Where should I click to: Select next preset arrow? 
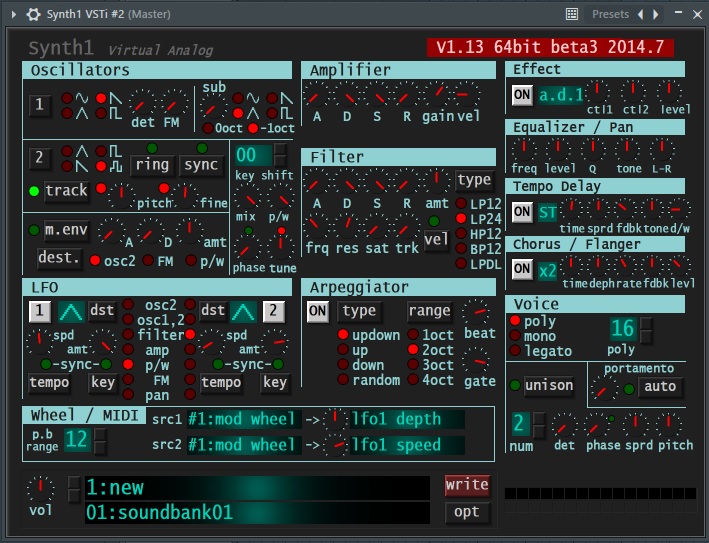pyautogui.click(x=656, y=14)
